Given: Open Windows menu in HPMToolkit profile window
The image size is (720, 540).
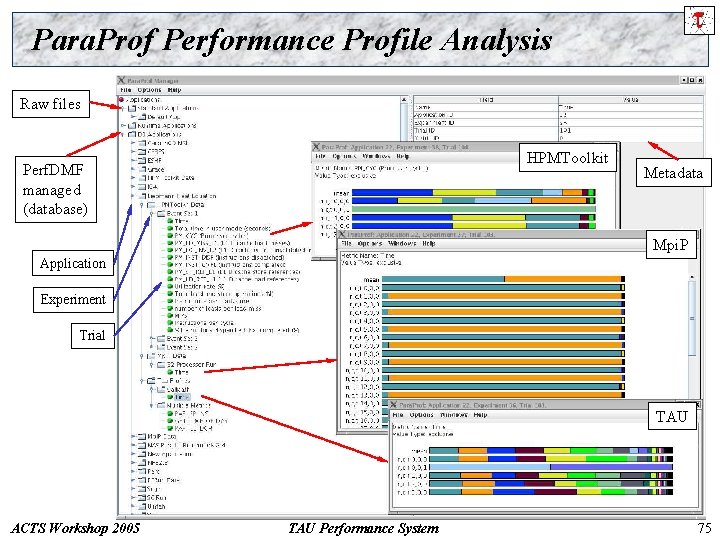Looking at the screenshot, I should (376, 157).
